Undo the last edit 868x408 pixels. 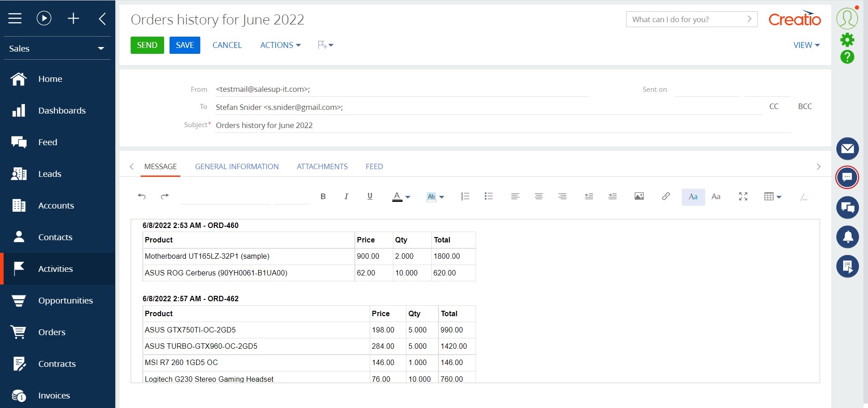(142, 196)
